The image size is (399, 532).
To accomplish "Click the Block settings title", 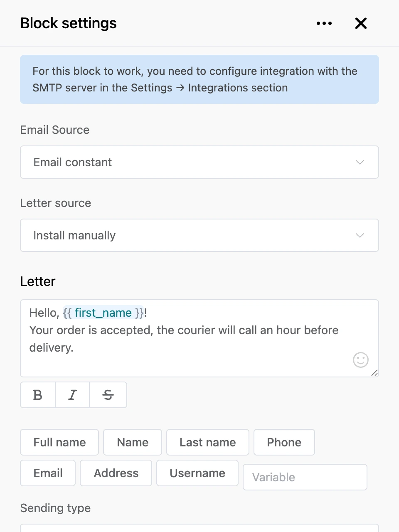I will [69, 23].
